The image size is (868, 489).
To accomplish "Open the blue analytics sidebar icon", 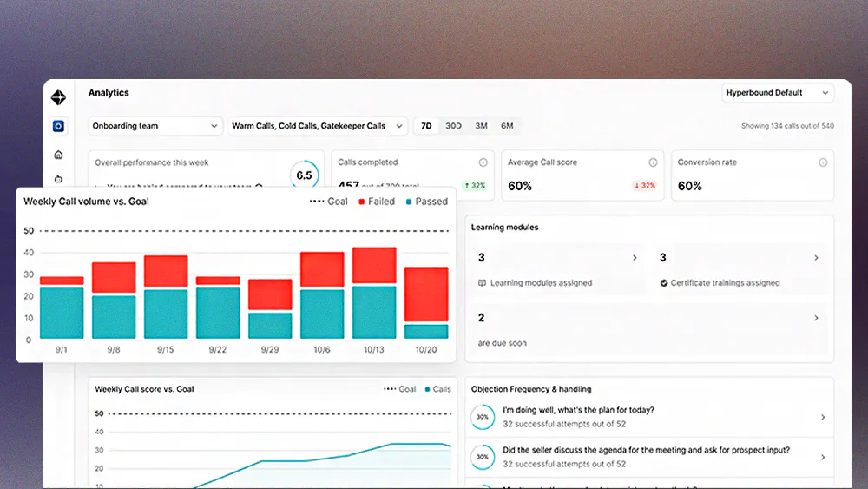I will [58, 126].
